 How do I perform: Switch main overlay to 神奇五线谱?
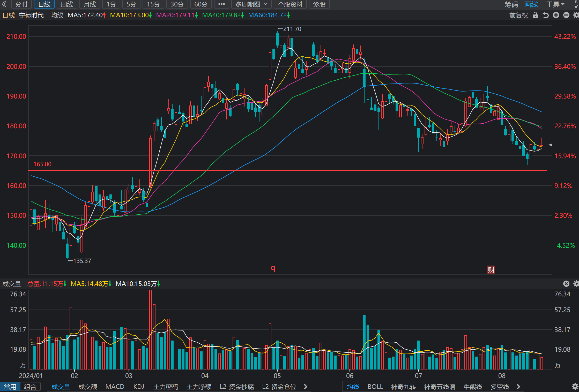tap(440, 387)
